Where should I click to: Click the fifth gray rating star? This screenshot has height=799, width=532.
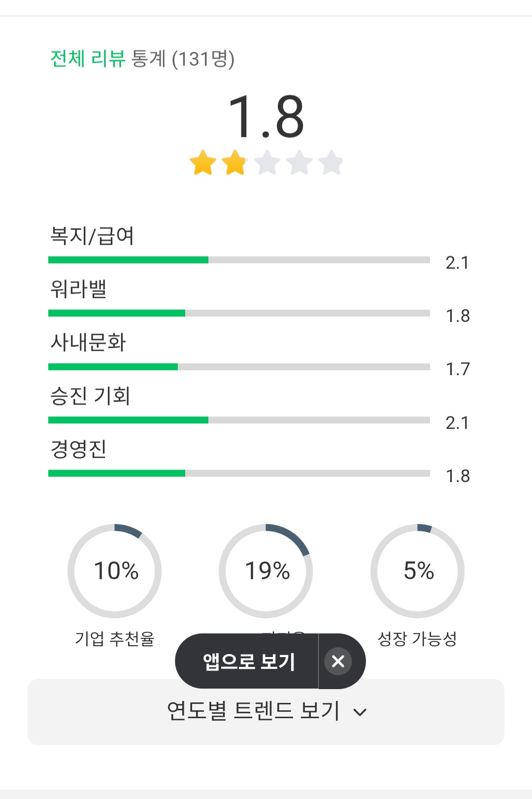pyautogui.click(x=331, y=163)
